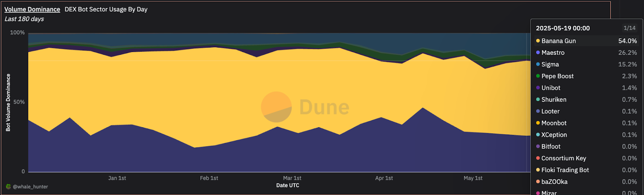644x195 pixels.
Task: Click the Pepe Boost green color dot
Action: click(538, 76)
